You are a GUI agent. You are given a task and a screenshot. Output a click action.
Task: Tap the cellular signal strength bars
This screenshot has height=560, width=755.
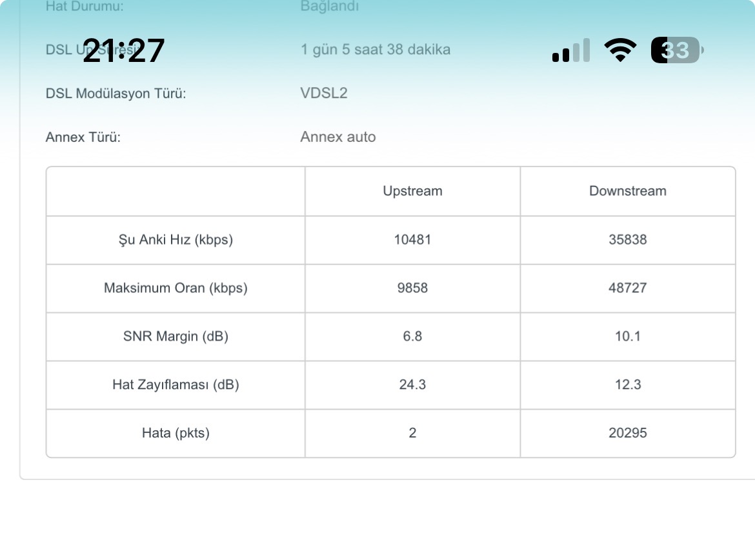click(571, 50)
